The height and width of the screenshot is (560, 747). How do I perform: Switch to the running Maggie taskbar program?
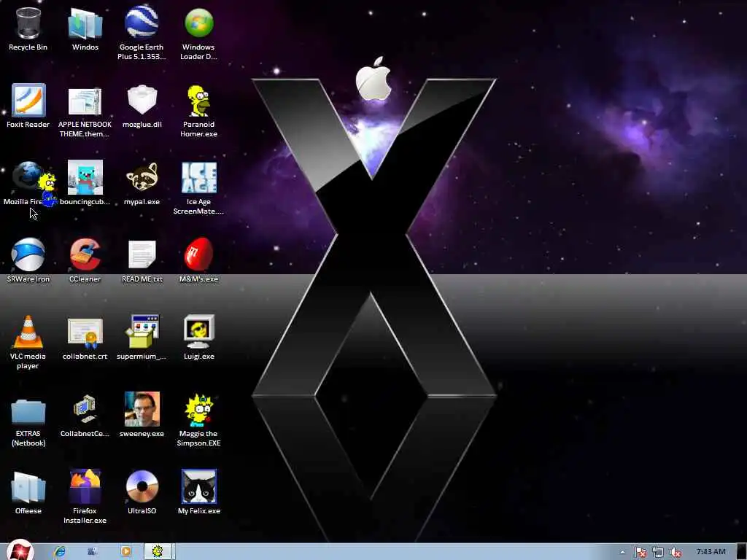click(x=158, y=551)
